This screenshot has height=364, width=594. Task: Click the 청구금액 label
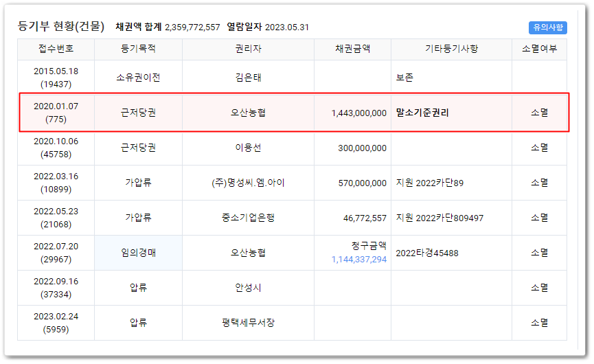tap(369, 246)
